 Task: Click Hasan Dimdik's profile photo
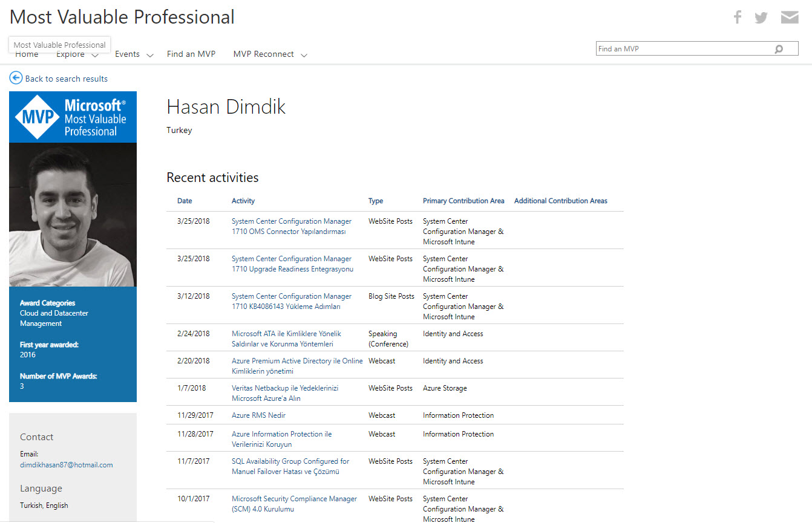tap(73, 215)
